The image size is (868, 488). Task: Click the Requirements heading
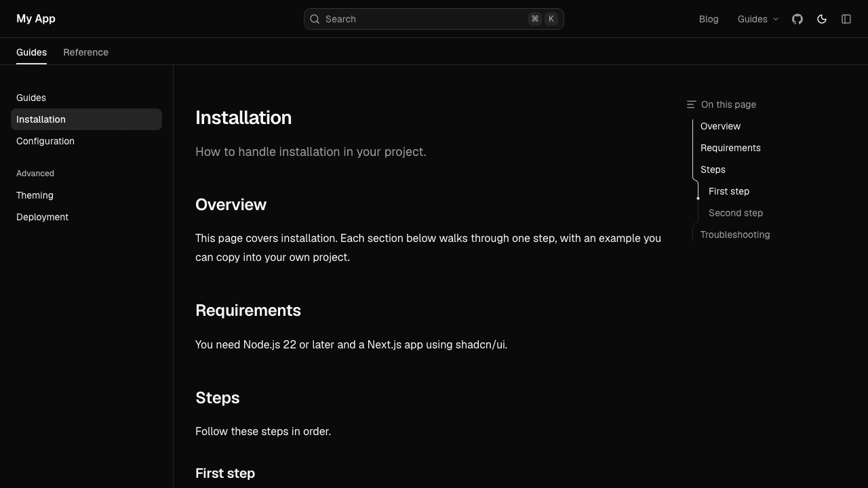248,310
